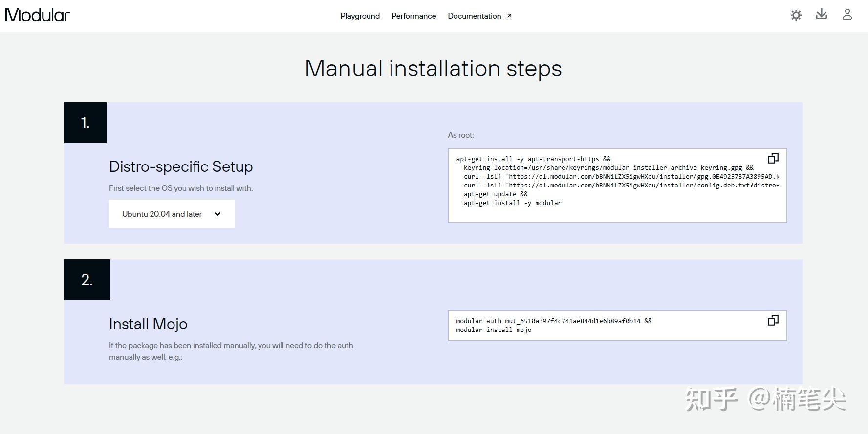The image size is (868, 434).
Task: Click the external-link arrow beside Documentation
Action: (509, 16)
